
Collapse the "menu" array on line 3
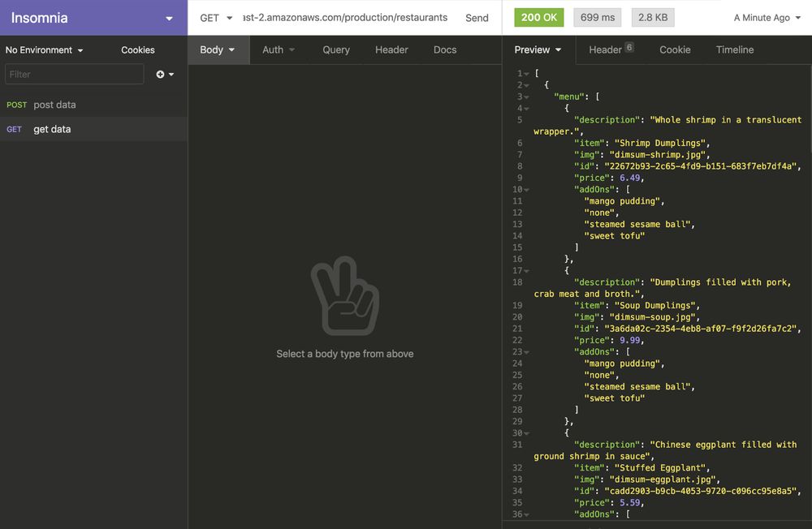click(x=527, y=97)
